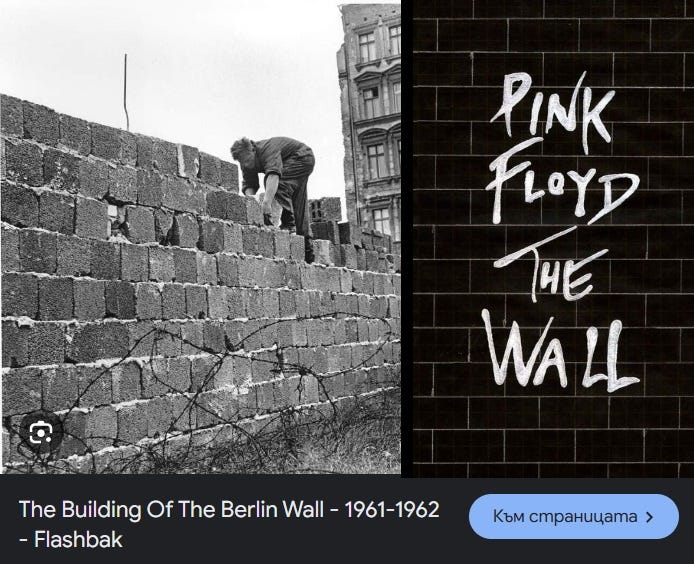
Task: Click the handwritten 'Pink' word on cover
Action: point(554,105)
